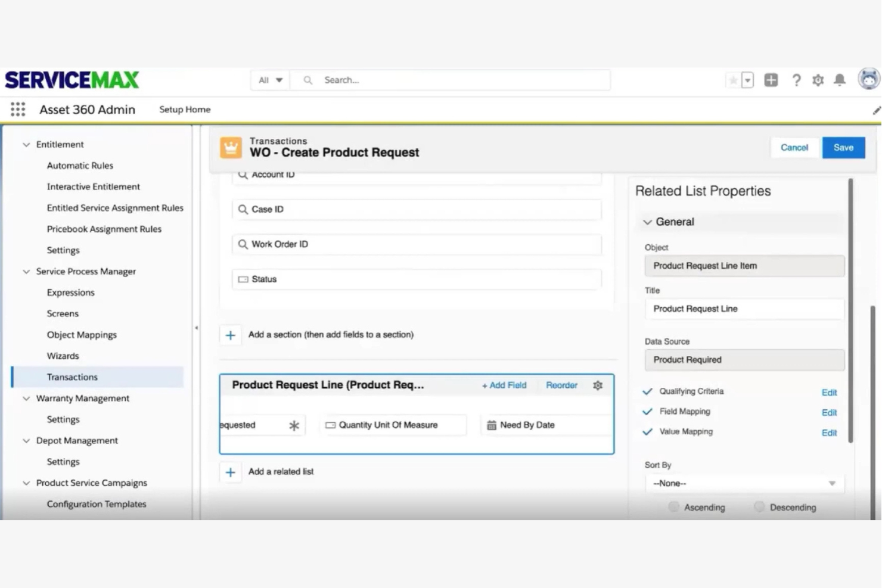Image resolution: width=882 pixels, height=588 pixels.
Task: Open the favorites list dropdown arrow
Action: 747,80
